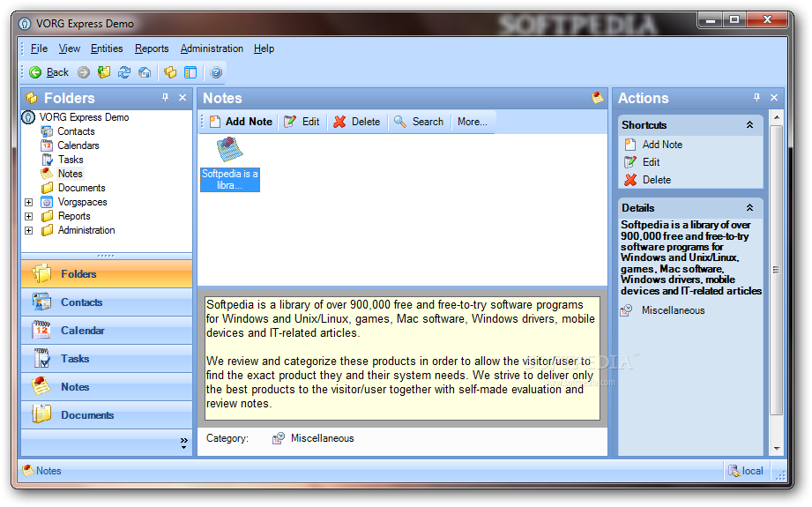This screenshot has width=812, height=507.
Task: Click the grey Forward arrow icon
Action: point(84,72)
